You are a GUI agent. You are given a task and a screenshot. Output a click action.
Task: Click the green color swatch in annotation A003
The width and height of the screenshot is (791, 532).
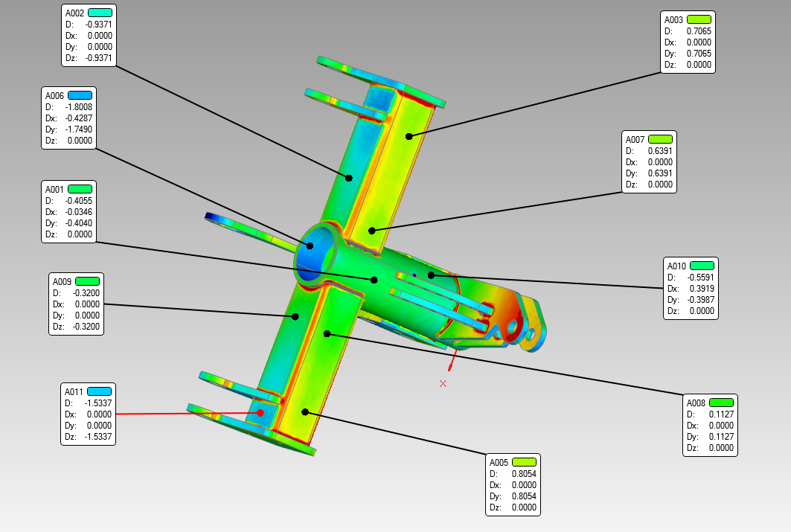(x=699, y=19)
